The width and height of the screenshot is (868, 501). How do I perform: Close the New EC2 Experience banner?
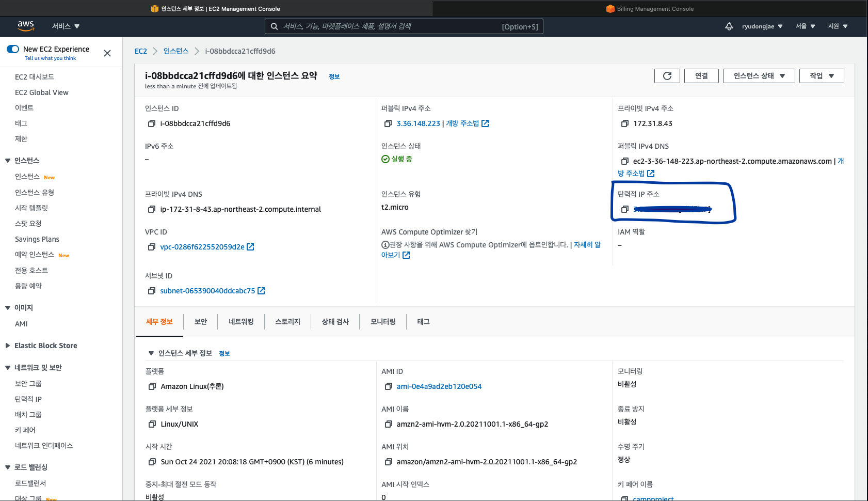pyautogui.click(x=107, y=53)
